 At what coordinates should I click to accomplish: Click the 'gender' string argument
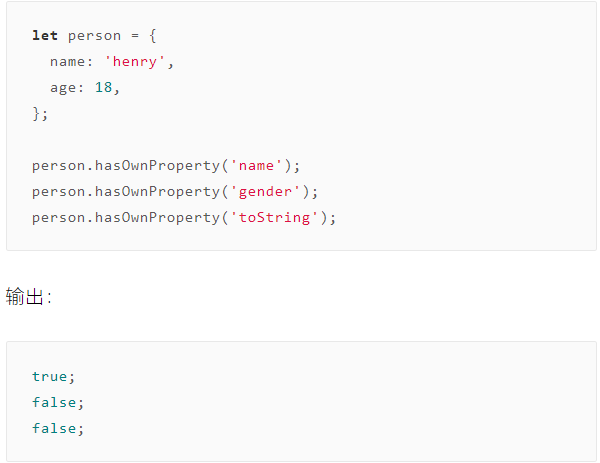point(265,192)
